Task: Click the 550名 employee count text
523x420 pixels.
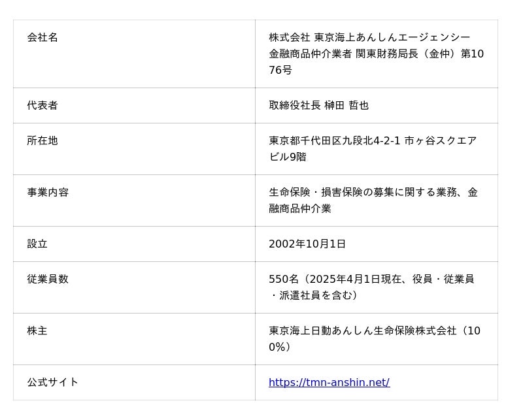Action: [x=284, y=280]
